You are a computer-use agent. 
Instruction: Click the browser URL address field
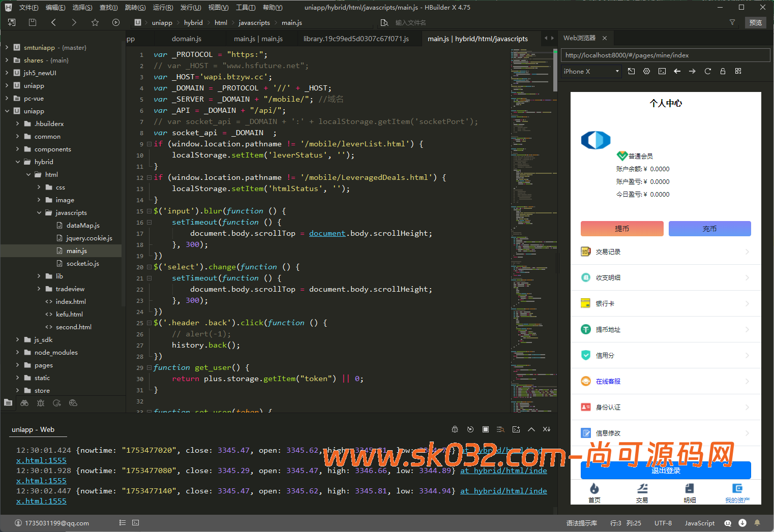(x=665, y=55)
